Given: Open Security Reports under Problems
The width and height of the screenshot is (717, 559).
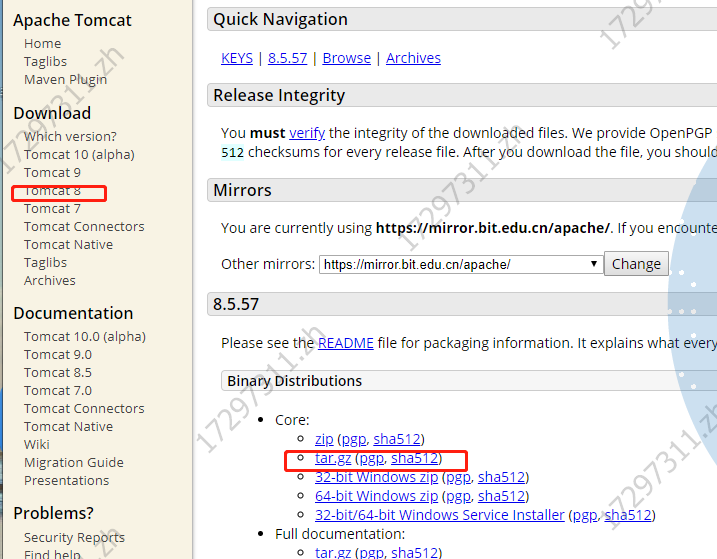Looking at the screenshot, I should click(x=74, y=538).
